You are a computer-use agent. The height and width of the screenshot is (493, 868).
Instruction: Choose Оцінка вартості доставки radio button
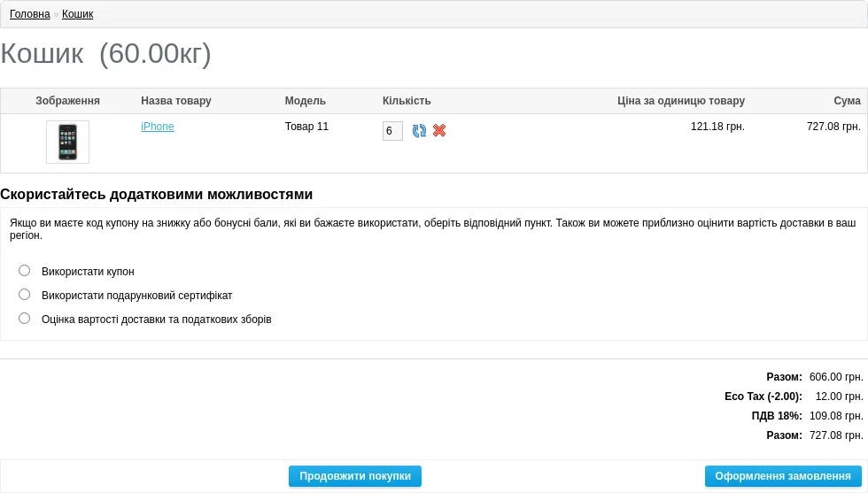click(x=25, y=318)
